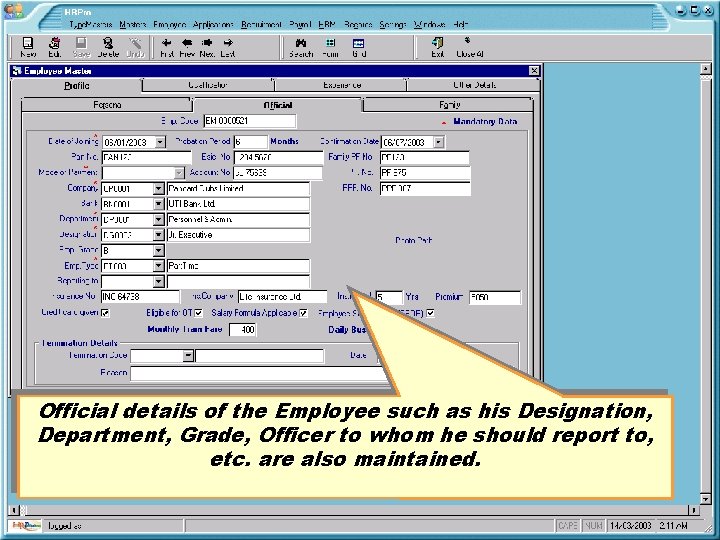This screenshot has height=540, width=720.
Task: Open the Settings menu
Action: (393, 24)
